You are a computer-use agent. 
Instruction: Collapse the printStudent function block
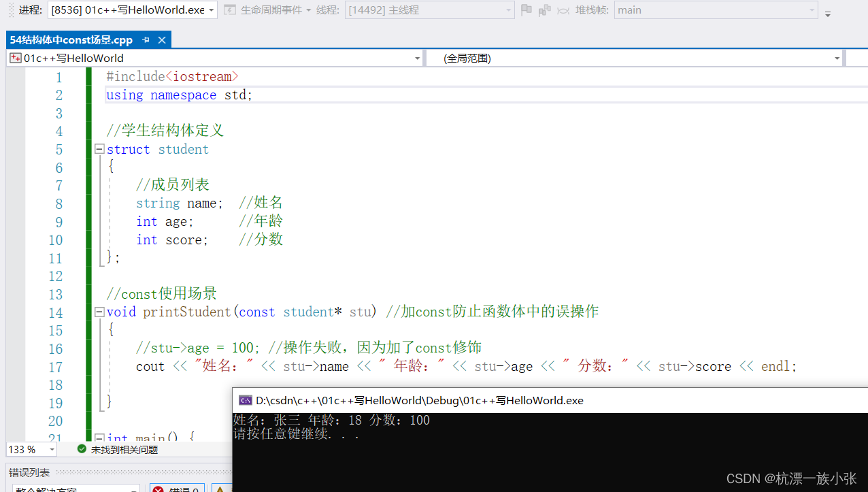pos(99,312)
